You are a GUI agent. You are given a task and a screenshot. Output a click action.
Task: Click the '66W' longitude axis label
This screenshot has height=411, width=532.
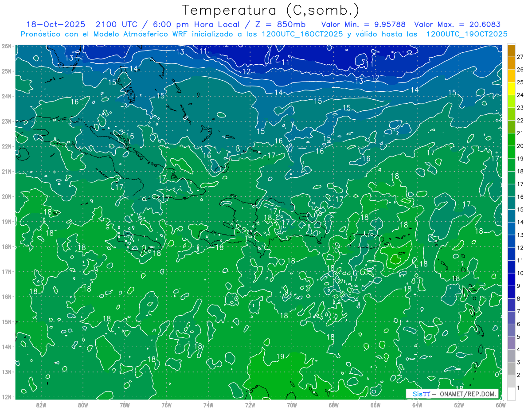pyautogui.click(x=376, y=405)
